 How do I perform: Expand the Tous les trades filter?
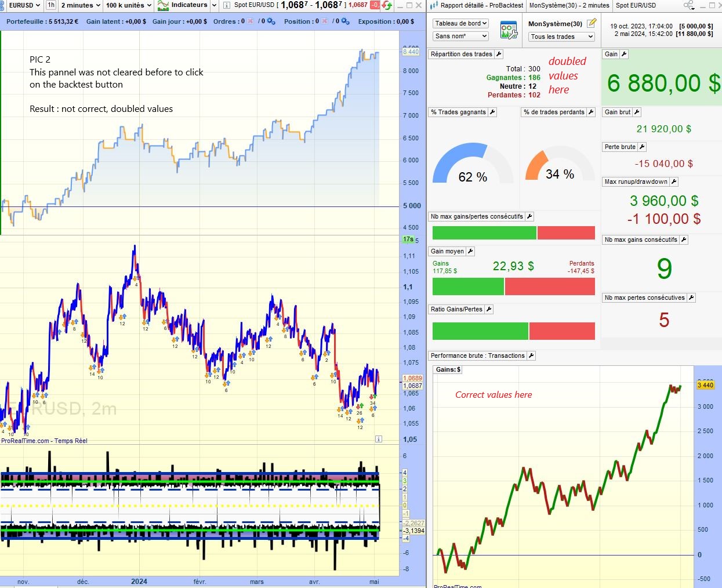[x=561, y=37]
